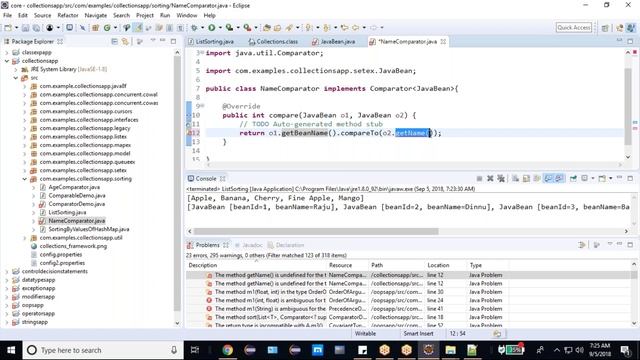Click Remove Launch icon in Console
Viewport: 640px width, 360px height.
490,178
